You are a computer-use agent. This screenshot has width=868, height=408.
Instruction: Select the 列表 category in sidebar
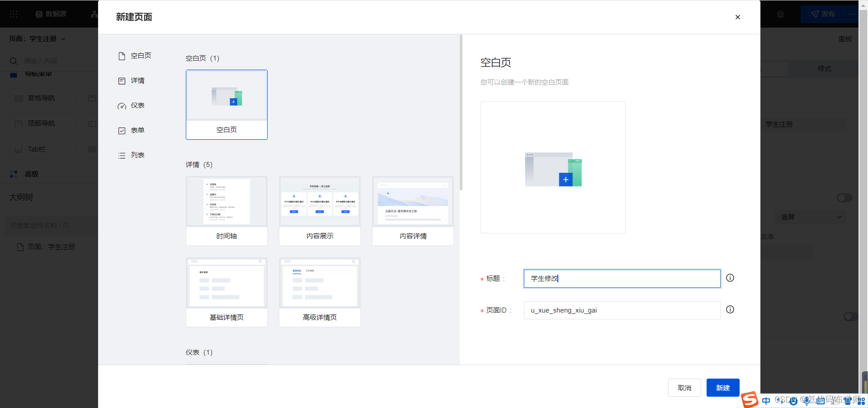[x=132, y=155]
